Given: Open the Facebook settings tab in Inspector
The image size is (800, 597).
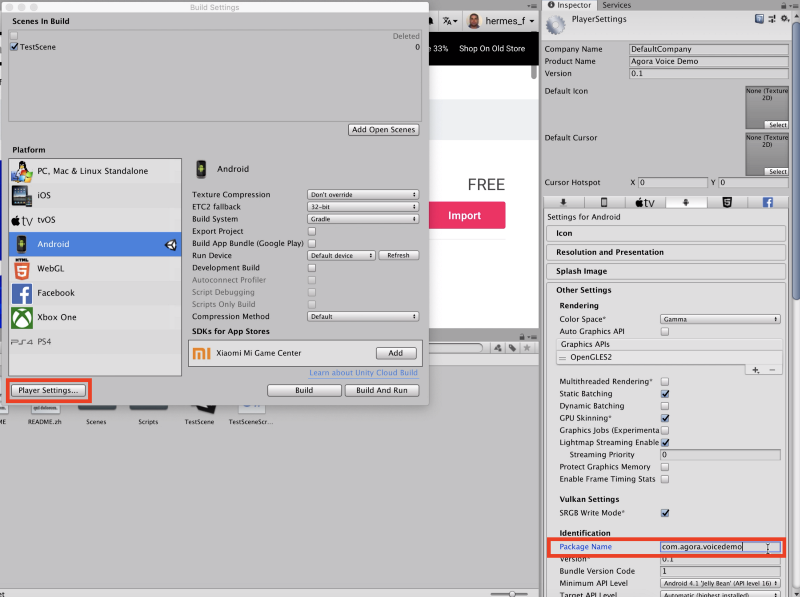Looking at the screenshot, I should (767, 203).
